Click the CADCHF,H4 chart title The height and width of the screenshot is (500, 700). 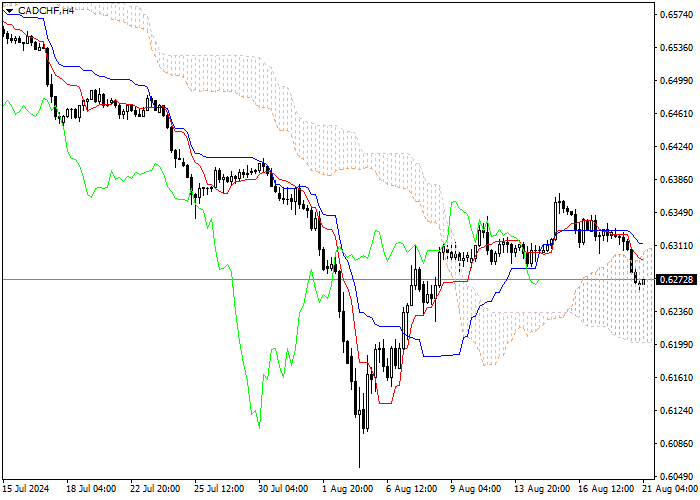tap(46, 11)
